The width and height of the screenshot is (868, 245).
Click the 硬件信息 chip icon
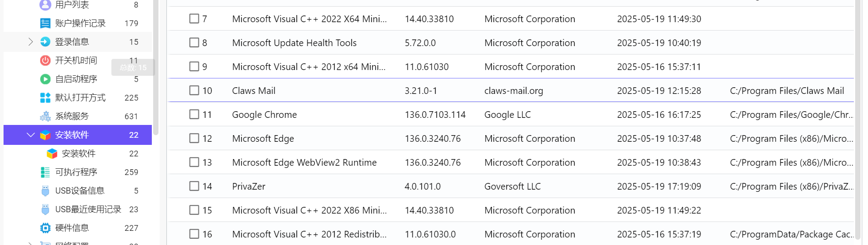pos(45,228)
